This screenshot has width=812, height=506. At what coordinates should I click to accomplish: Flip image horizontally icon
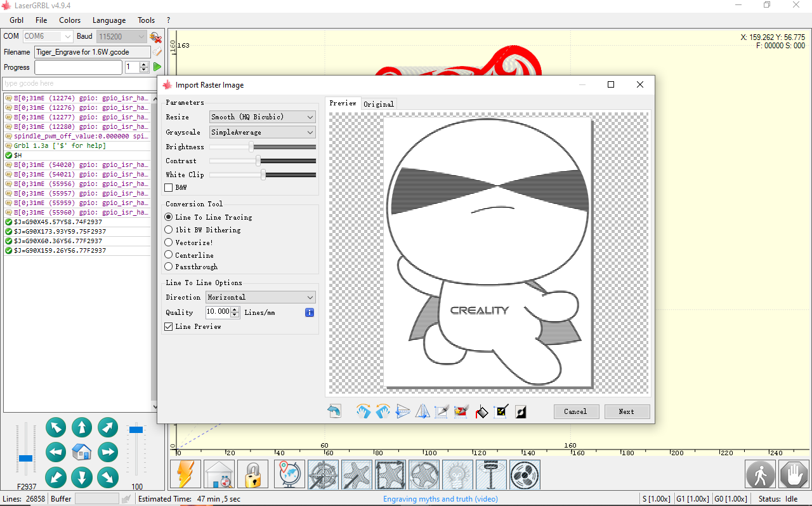(422, 411)
